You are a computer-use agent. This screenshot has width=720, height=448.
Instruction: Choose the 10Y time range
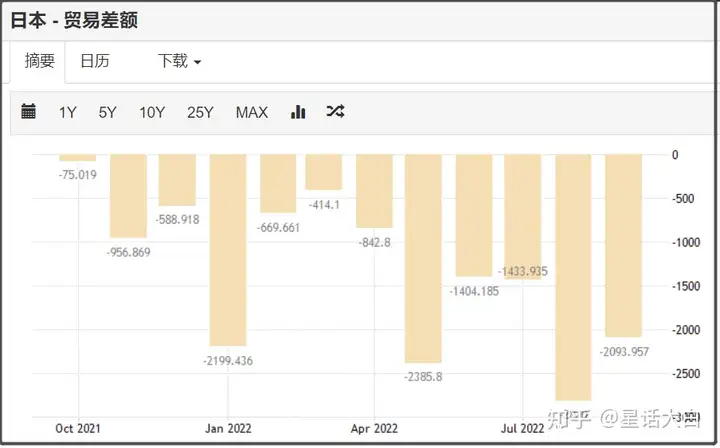point(152,112)
